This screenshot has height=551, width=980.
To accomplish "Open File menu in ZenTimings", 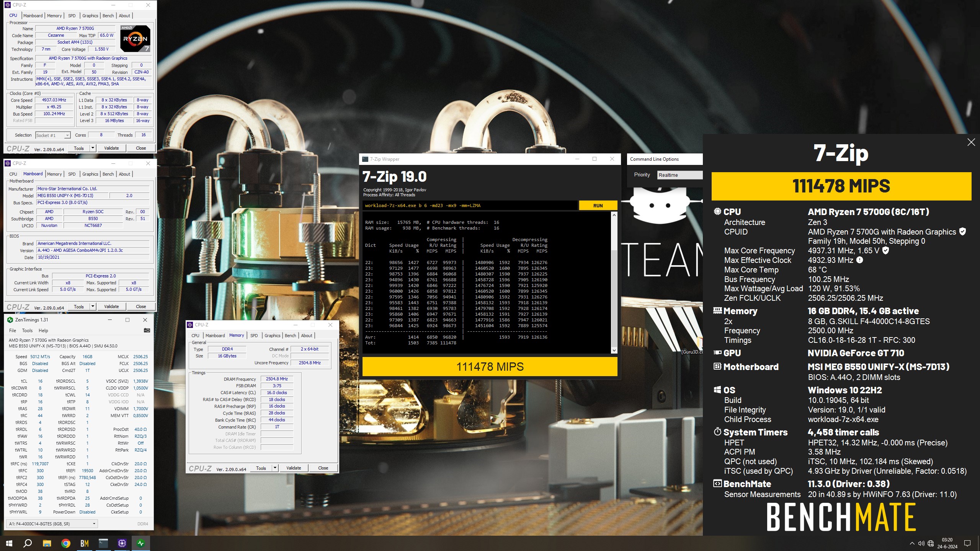I will click(x=13, y=331).
